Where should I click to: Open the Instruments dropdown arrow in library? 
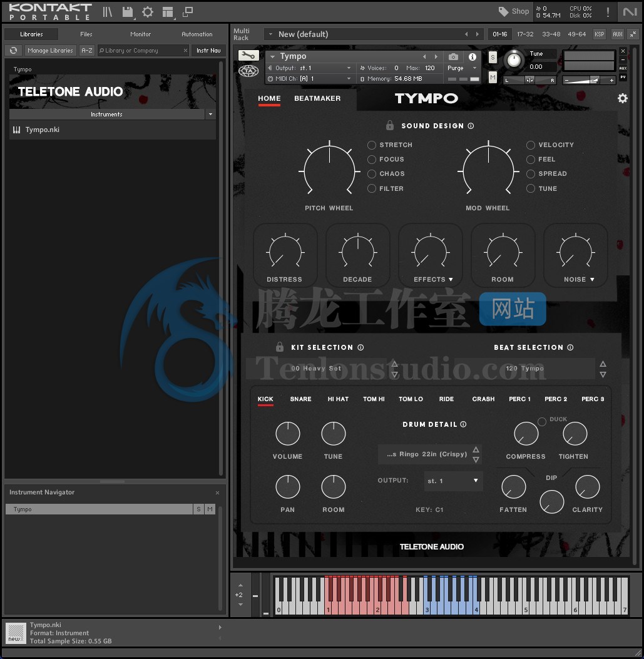click(x=210, y=115)
